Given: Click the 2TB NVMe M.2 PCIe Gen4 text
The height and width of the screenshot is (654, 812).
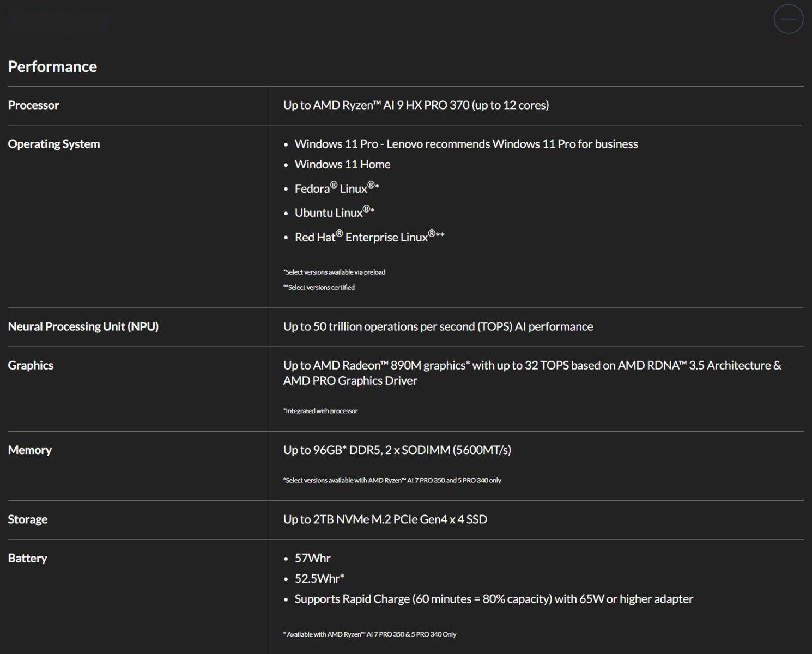Looking at the screenshot, I should 385,519.
